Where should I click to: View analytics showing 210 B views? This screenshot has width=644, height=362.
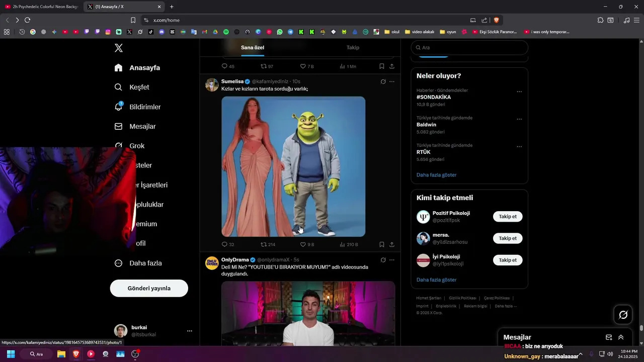349,244
